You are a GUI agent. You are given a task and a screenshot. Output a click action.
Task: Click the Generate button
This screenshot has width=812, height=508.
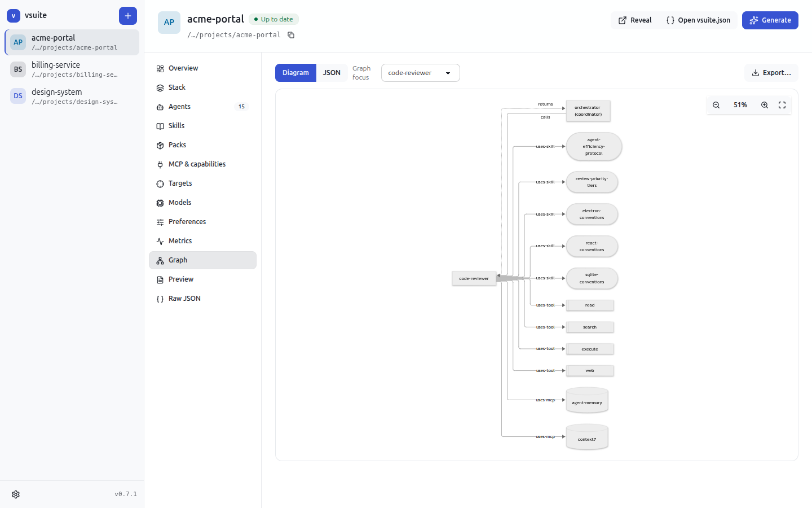[770, 20]
